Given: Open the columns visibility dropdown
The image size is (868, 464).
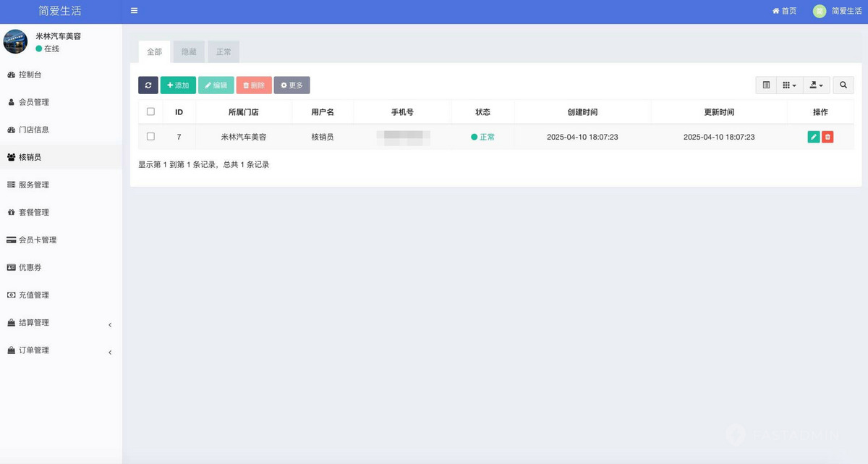Looking at the screenshot, I should pos(789,85).
